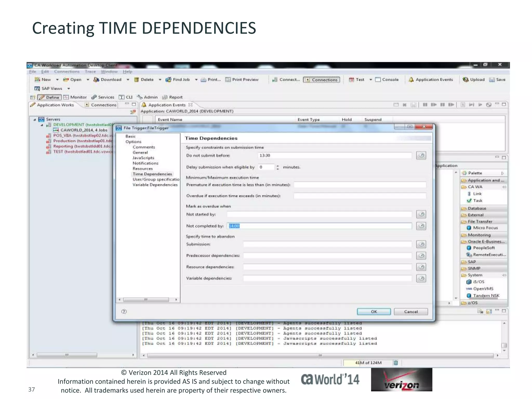Switch to the Report perspective tab
The height and width of the screenshot is (399, 532).
tap(172, 97)
